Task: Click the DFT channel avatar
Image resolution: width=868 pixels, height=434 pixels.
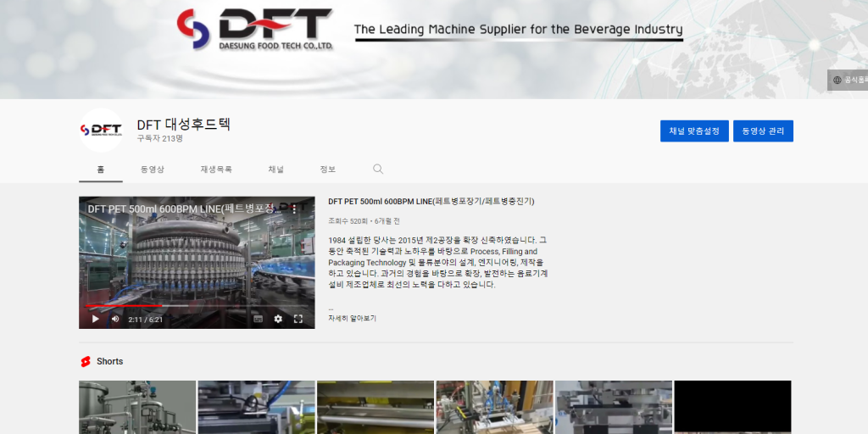Action: coord(101,131)
